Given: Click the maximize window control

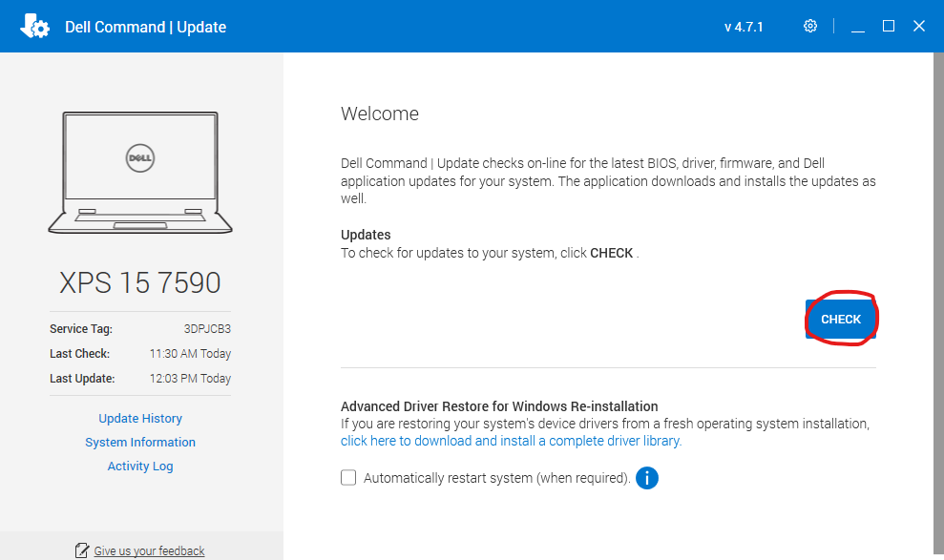Looking at the screenshot, I should pos(888,27).
